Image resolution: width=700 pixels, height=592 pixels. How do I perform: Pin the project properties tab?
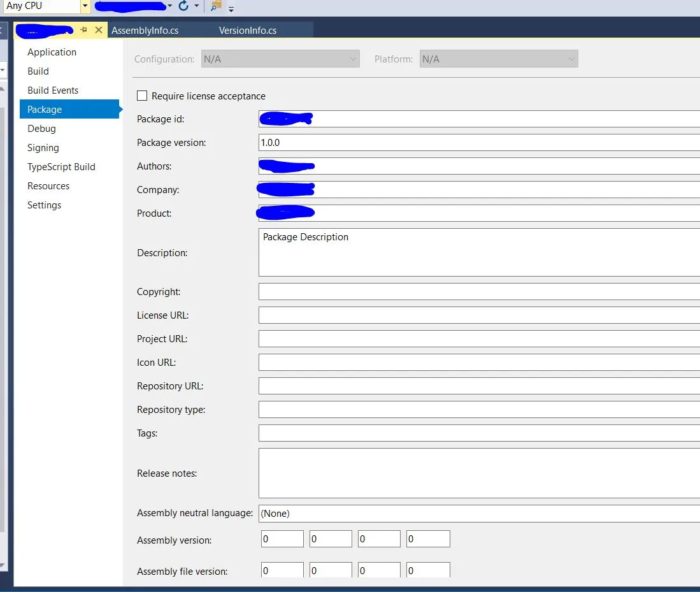click(83, 30)
